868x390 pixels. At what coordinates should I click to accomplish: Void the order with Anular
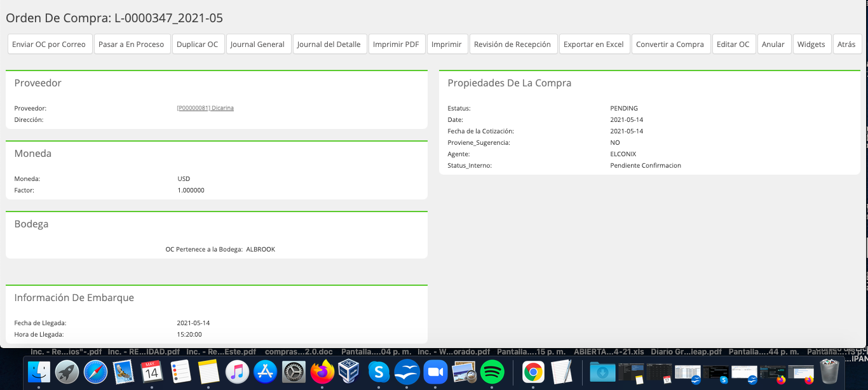(x=773, y=44)
